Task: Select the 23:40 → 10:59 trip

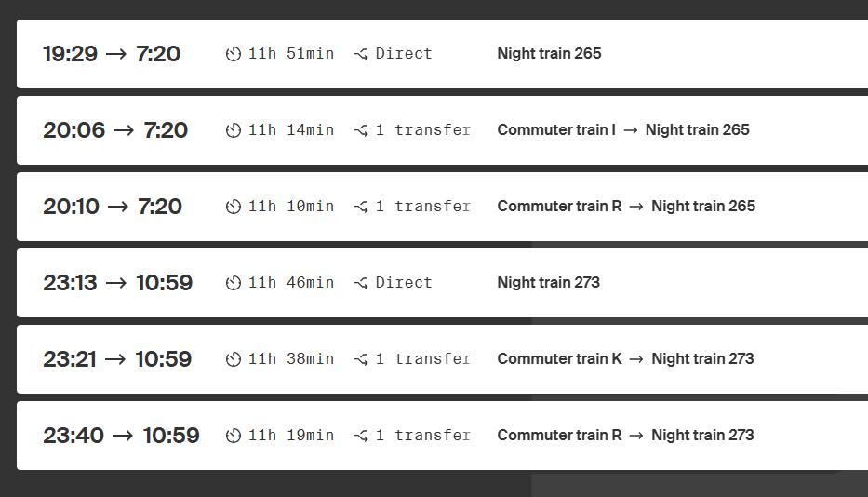Action: pyautogui.click(x=121, y=436)
